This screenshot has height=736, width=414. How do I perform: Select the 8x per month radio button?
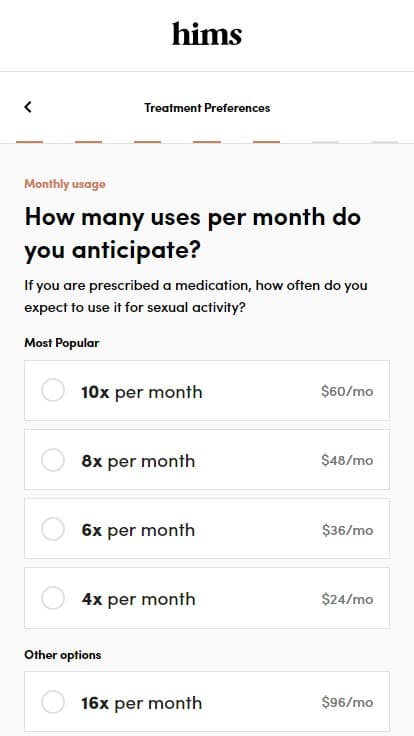pos(53,460)
